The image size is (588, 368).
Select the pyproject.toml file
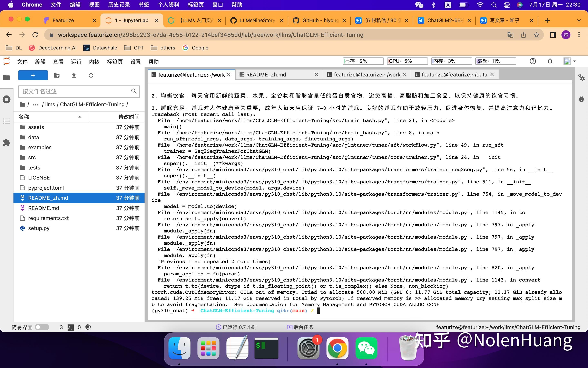pos(79,188)
